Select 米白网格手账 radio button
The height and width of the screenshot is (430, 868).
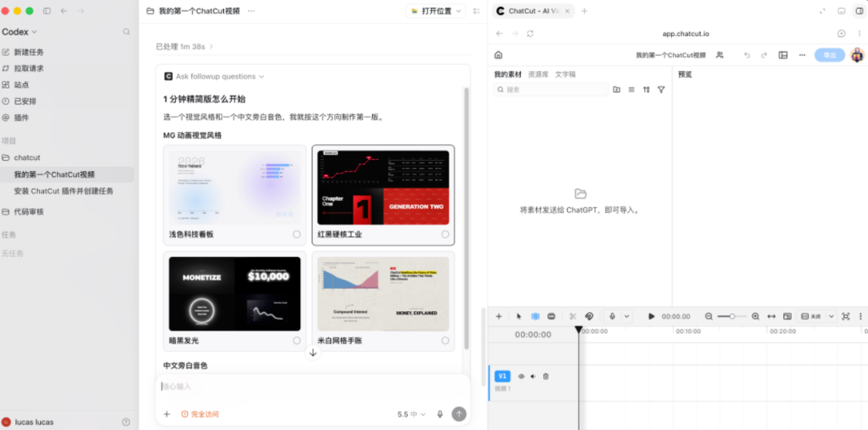445,340
